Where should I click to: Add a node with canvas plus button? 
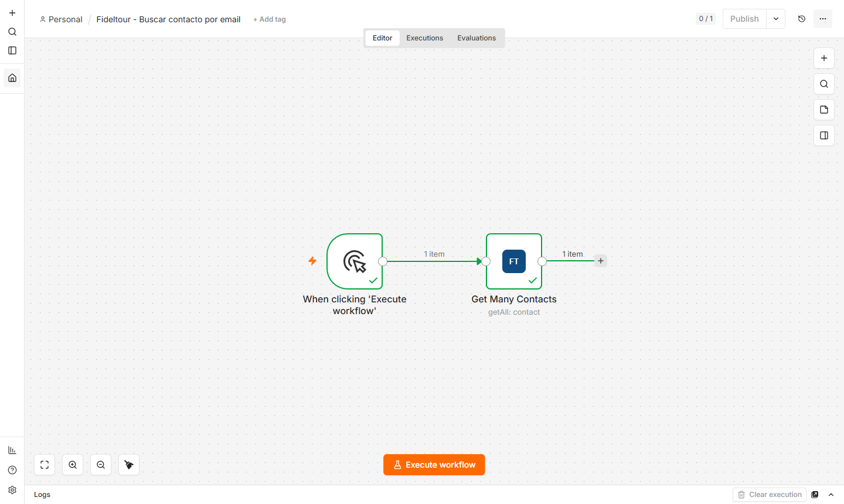point(824,58)
